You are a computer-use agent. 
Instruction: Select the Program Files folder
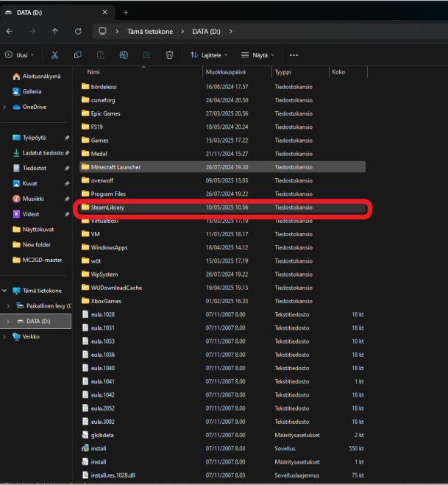[x=223, y=194]
